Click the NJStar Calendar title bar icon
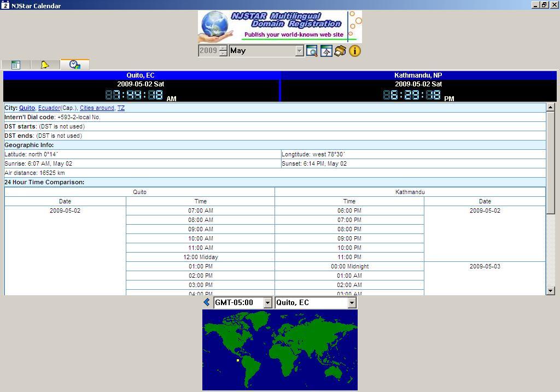 5,5
